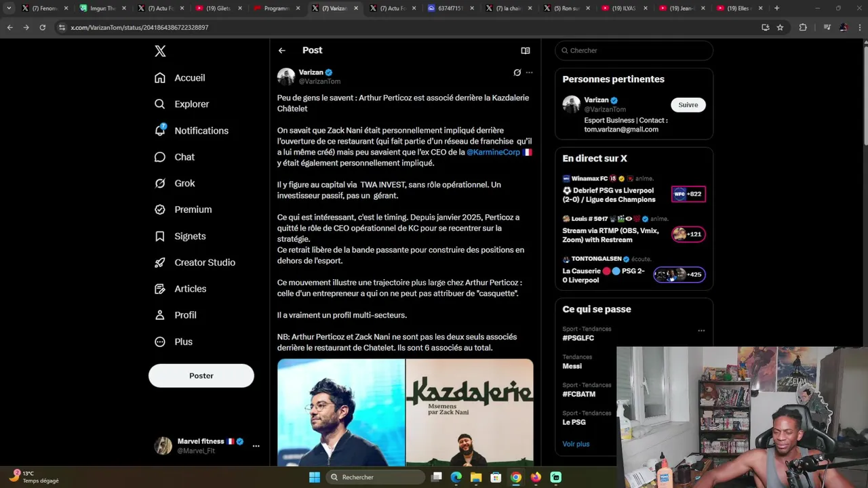Click the Grok explain icon on Varizan's post

(517, 73)
